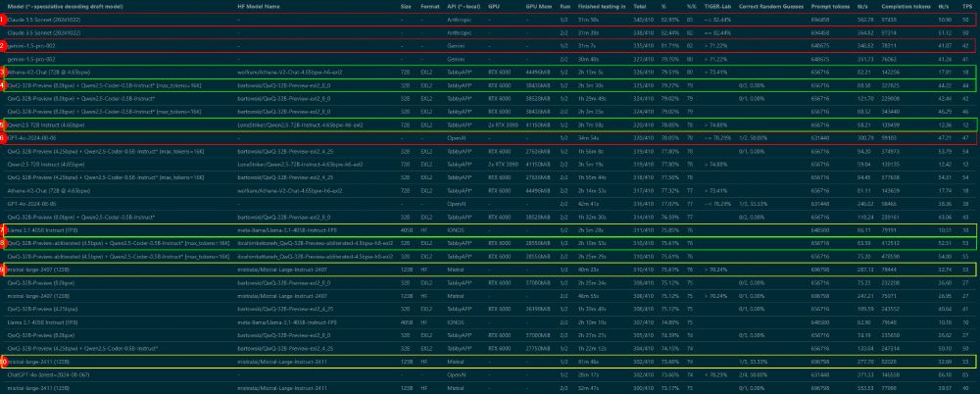Image resolution: width=980 pixels, height=394 pixels.
Task: Click the '311/410' total score
Action: tap(642, 230)
